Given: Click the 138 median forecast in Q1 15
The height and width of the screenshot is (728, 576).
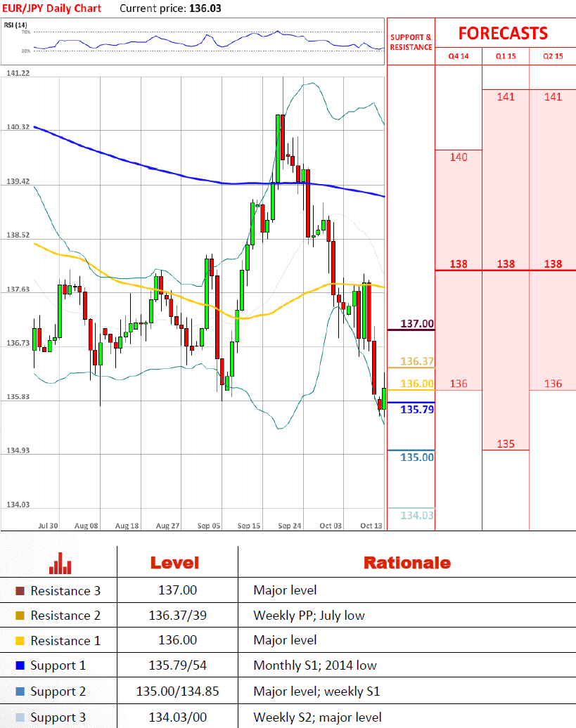Looking at the screenshot, I should tap(506, 264).
